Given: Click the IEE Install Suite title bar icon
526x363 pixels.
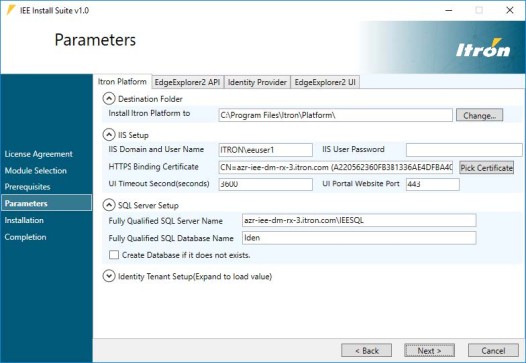Looking at the screenshot, I should pos(11,10).
